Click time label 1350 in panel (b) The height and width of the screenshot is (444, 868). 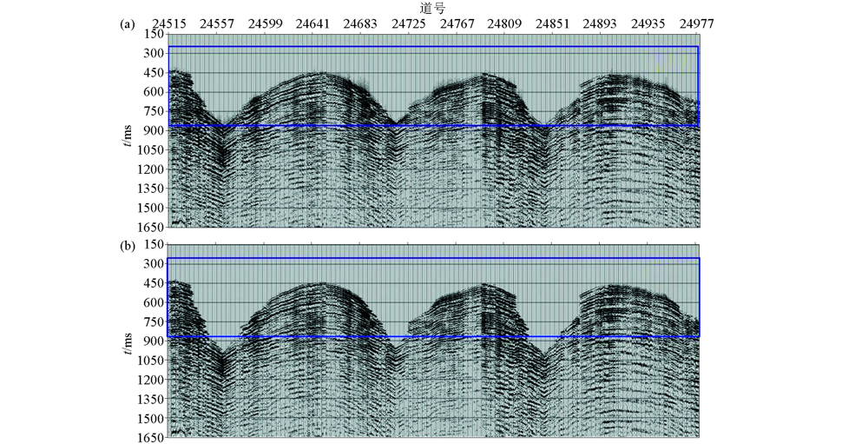tap(150, 399)
